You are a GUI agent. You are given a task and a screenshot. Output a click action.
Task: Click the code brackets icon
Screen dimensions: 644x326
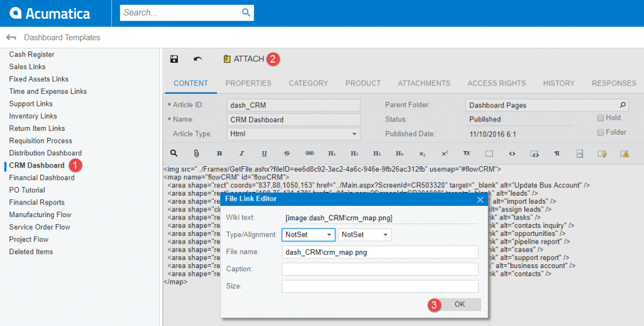pos(512,154)
